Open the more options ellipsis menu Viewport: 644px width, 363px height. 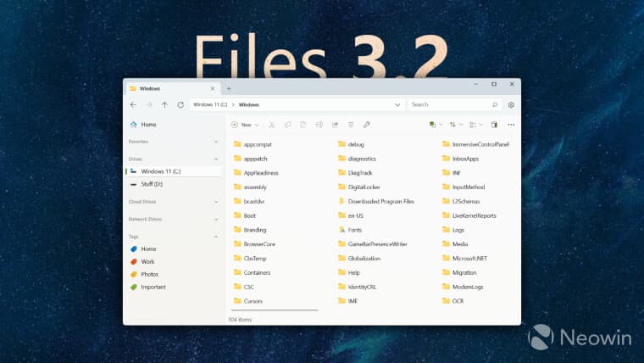pyautogui.click(x=511, y=125)
